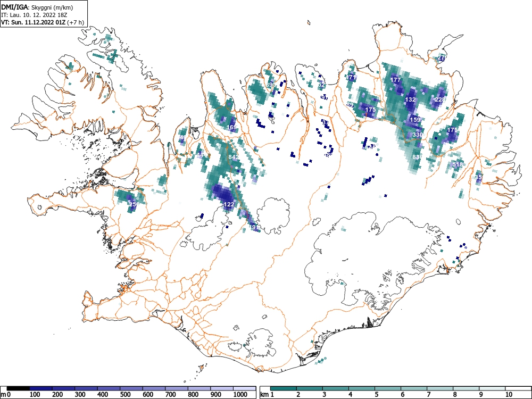Click the white swatch above the 10 label
532x399 pixels.
(518, 388)
